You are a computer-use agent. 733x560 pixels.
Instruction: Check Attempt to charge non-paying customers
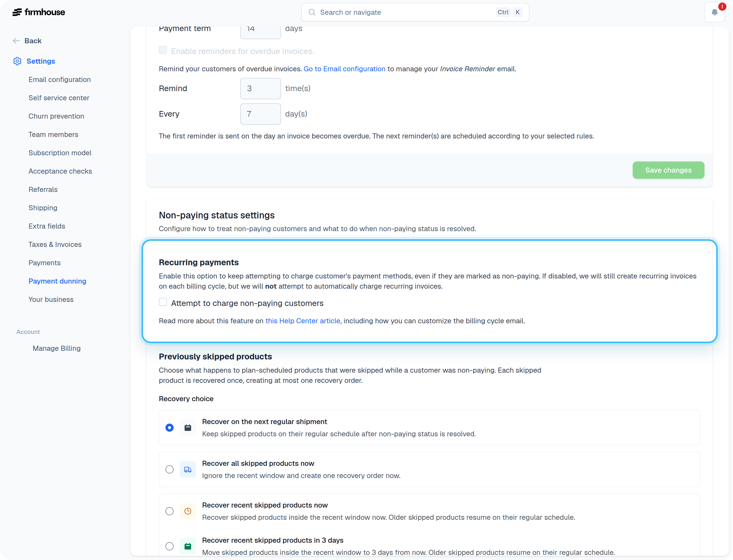(163, 302)
